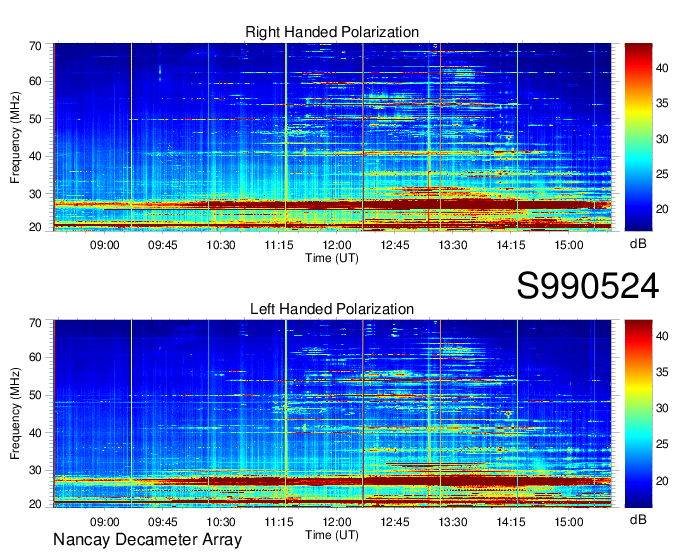This screenshot has width=680, height=552.
Task: Click the 20 MHz tick label on upper plot
Action: 35,227
